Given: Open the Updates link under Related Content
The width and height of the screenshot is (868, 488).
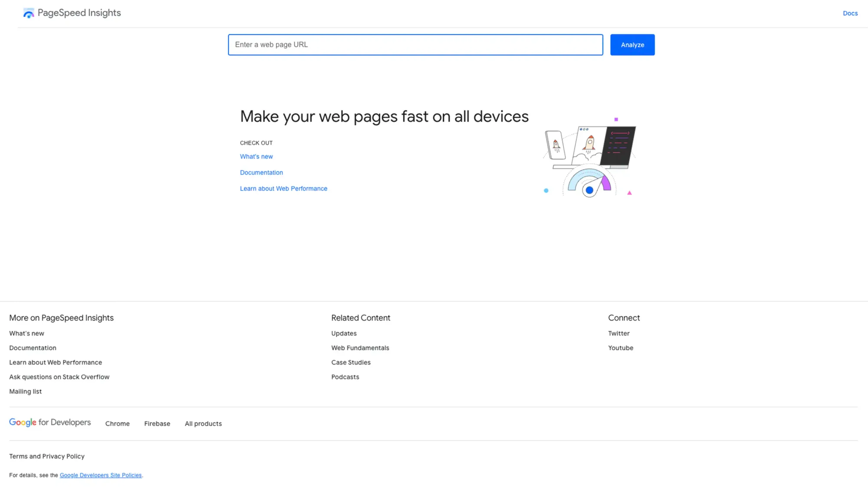Looking at the screenshot, I should click(x=344, y=333).
